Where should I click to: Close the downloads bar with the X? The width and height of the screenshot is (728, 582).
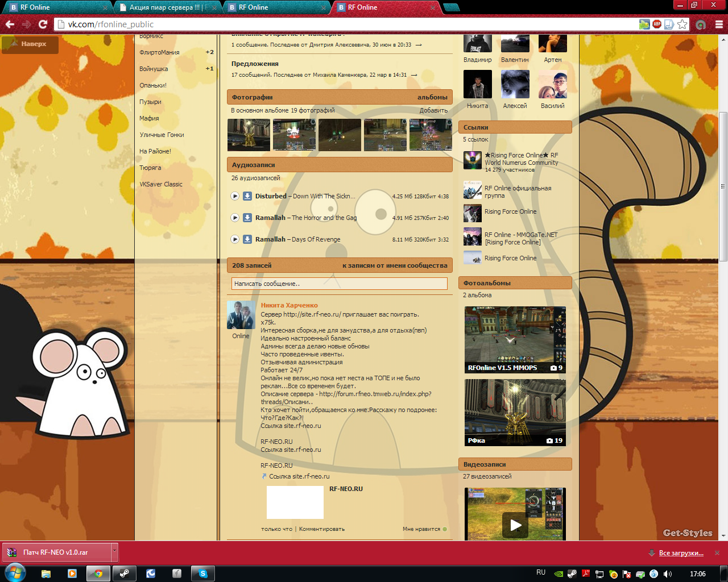(x=717, y=553)
